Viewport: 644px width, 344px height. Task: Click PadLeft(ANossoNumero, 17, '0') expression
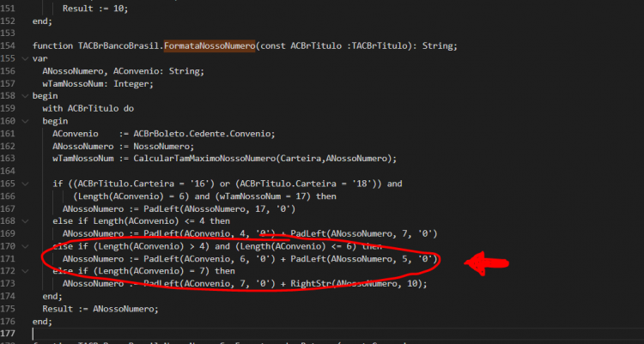[219, 209]
